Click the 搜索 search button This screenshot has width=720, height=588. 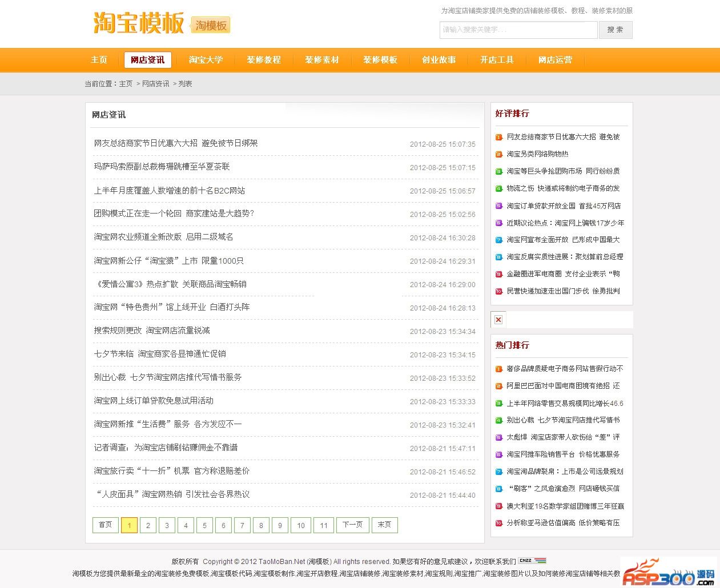[616, 30]
